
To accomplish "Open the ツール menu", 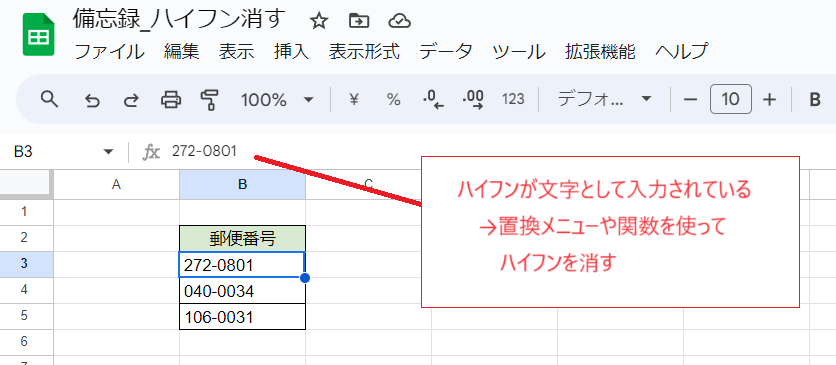I will click(519, 52).
